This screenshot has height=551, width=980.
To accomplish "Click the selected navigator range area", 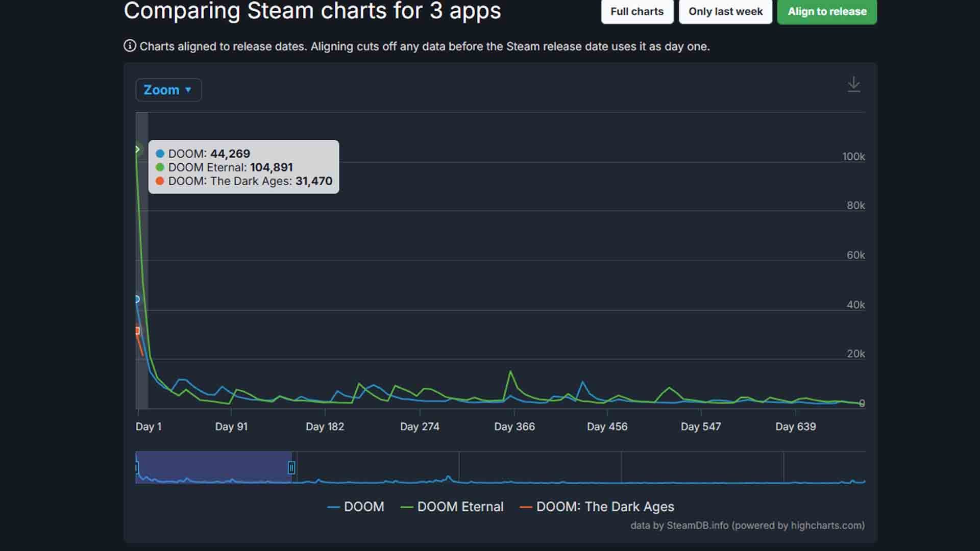I will [x=214, y=467].
